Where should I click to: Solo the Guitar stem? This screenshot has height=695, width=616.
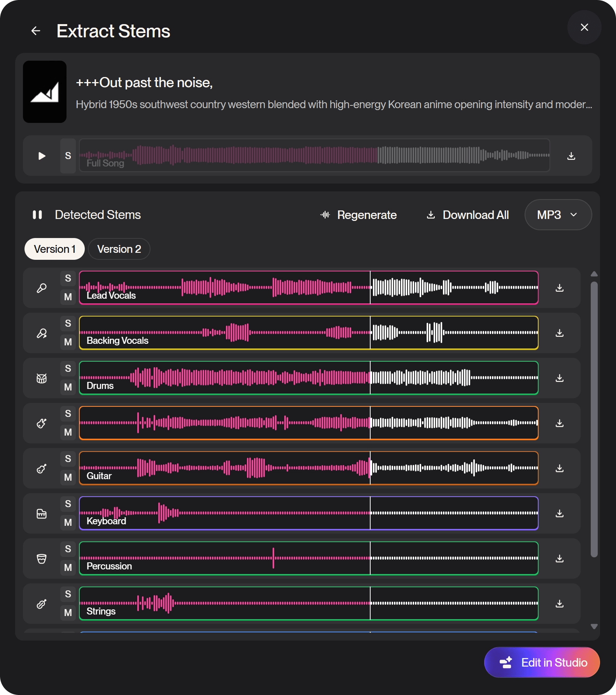(x=68, y=459)
